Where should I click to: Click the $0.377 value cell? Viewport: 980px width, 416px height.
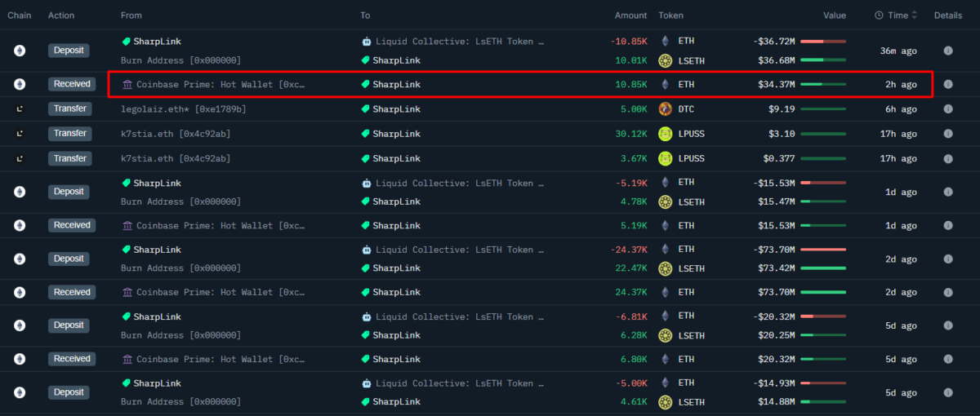coord(778,158)
